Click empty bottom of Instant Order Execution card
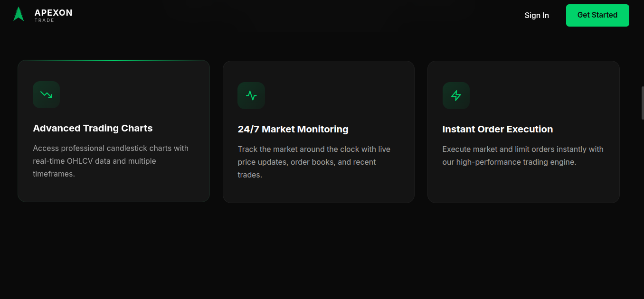This screenshot has width=644, height=299. tap(523, 185)
